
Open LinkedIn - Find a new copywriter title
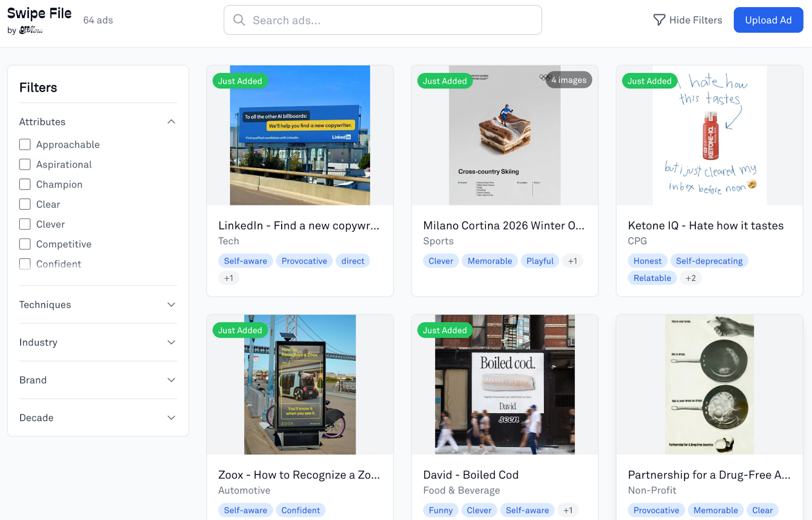[298, 225]
